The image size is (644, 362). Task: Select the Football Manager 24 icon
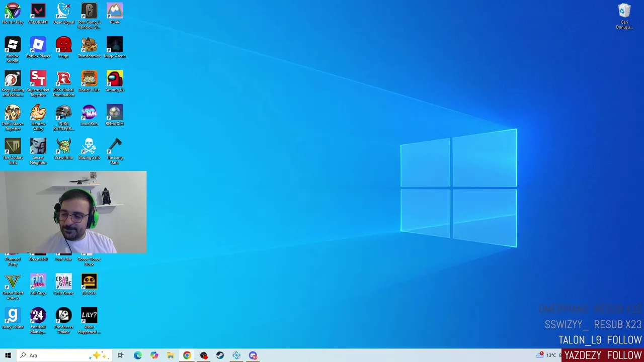pos(38,320)
